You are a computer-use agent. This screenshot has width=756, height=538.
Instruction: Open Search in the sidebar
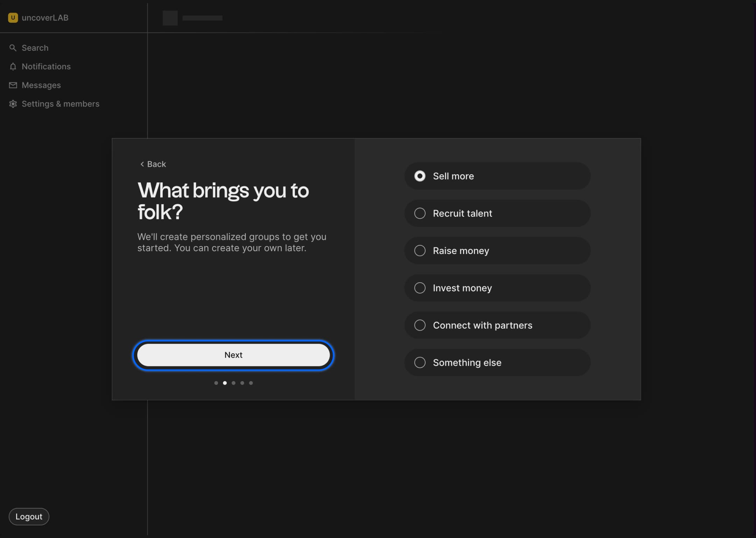click(35, 48)
